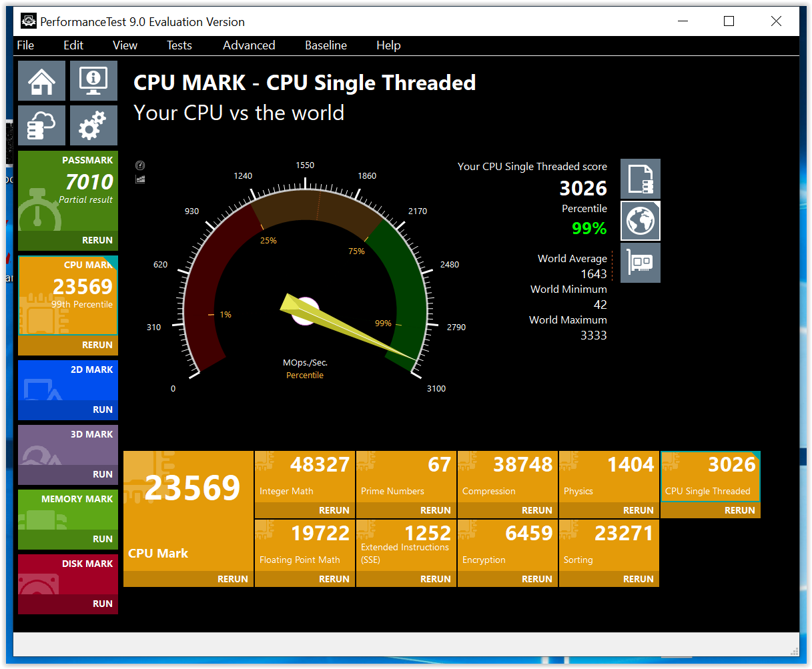
Task: Open the settings gears icon
Action: pos(93,125)
